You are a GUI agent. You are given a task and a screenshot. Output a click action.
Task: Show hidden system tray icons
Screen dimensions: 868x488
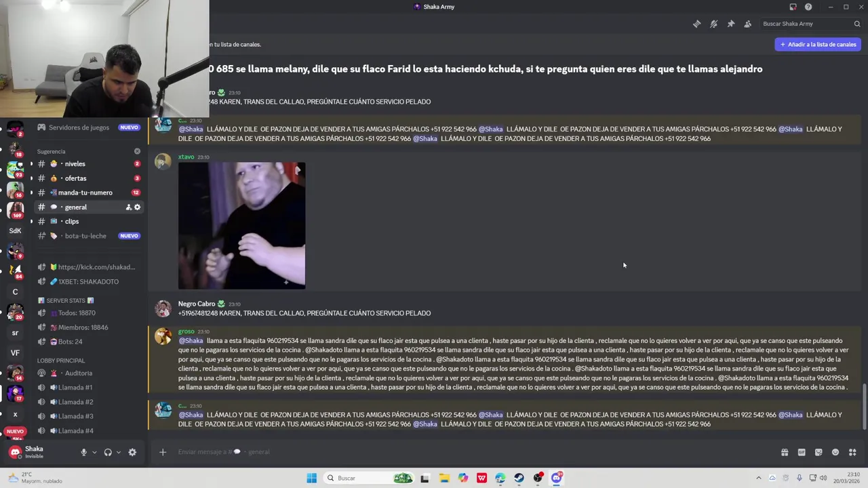[758, 478]
